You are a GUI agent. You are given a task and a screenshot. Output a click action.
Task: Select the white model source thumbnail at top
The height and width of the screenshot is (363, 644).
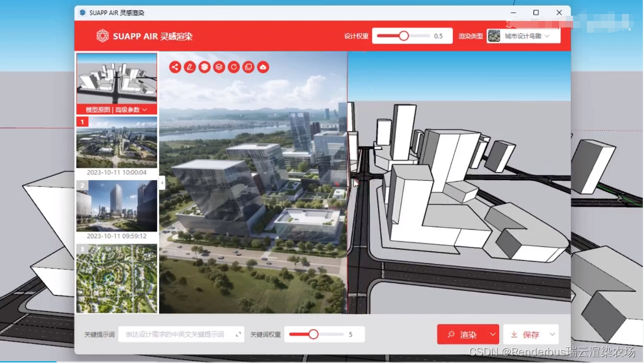click(x=116, y=79)
